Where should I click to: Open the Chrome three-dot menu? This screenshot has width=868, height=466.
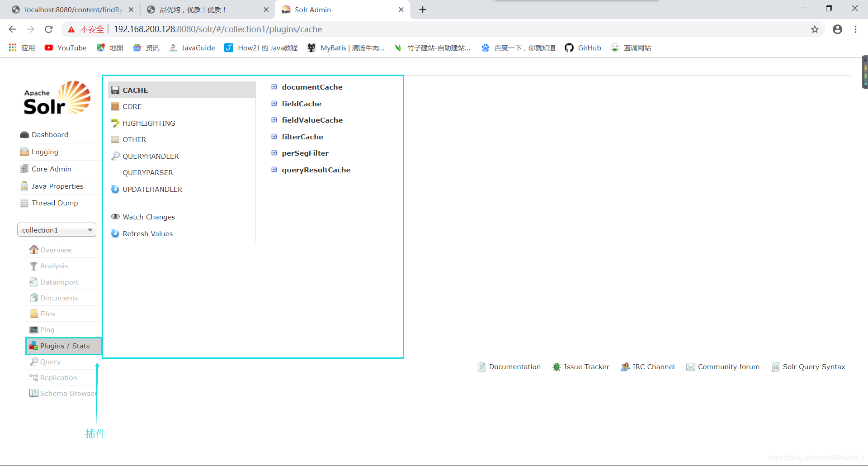pos(856,29)
